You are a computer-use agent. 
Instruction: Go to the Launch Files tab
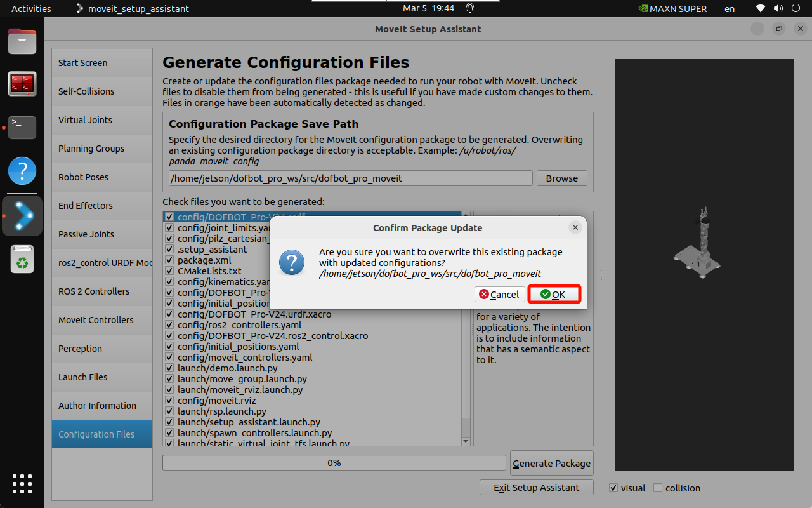click(x=102, y=377)
